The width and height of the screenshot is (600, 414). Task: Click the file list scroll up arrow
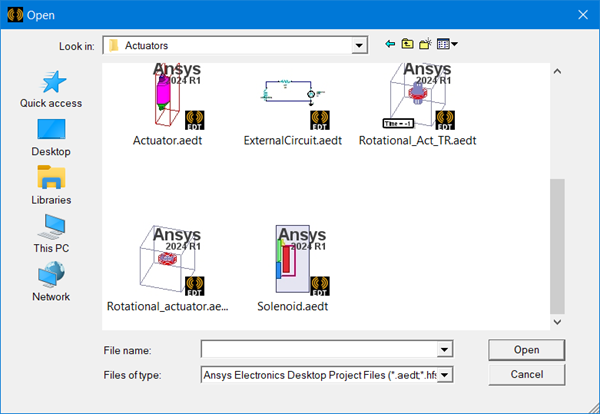(x=557, y=71)
